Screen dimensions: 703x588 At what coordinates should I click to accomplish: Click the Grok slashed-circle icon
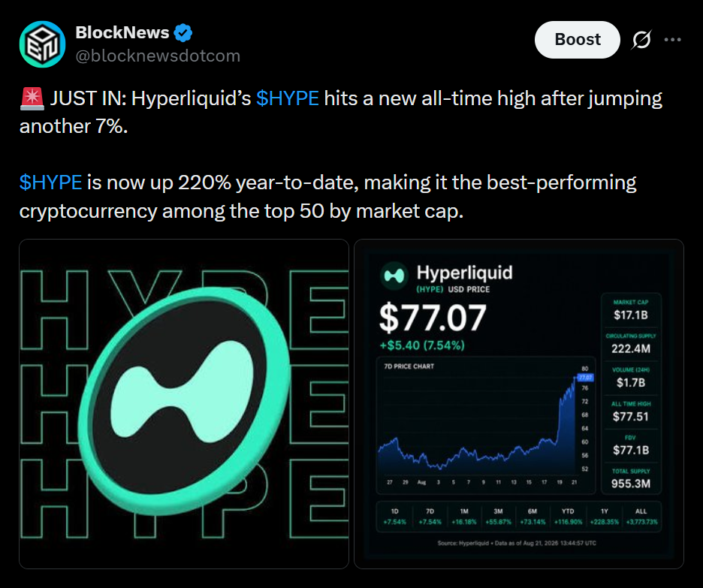coord(641,40)
